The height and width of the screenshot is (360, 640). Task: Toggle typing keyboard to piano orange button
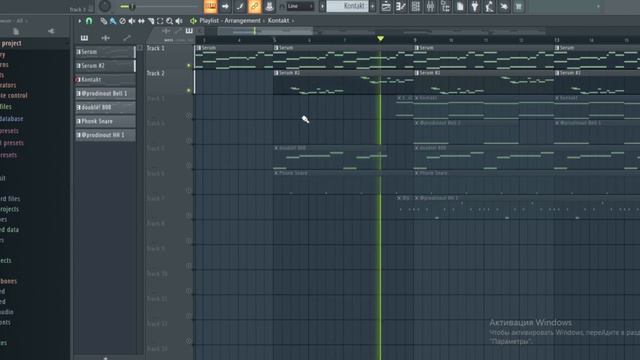click(211, 7)
